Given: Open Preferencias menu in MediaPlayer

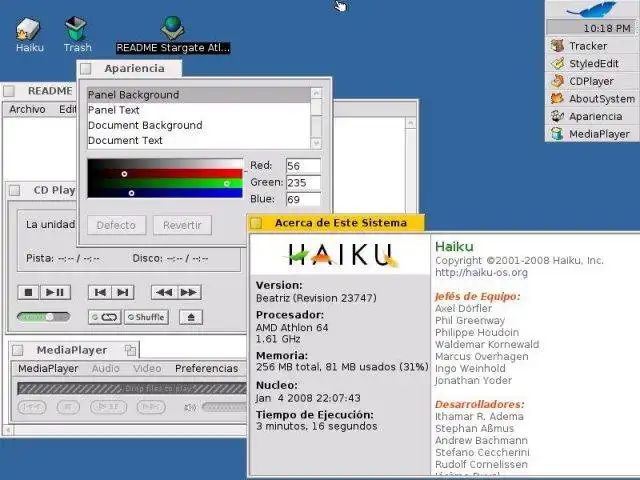Looking at the screenshot, I should pyautogui.click(x=207, y=369).
